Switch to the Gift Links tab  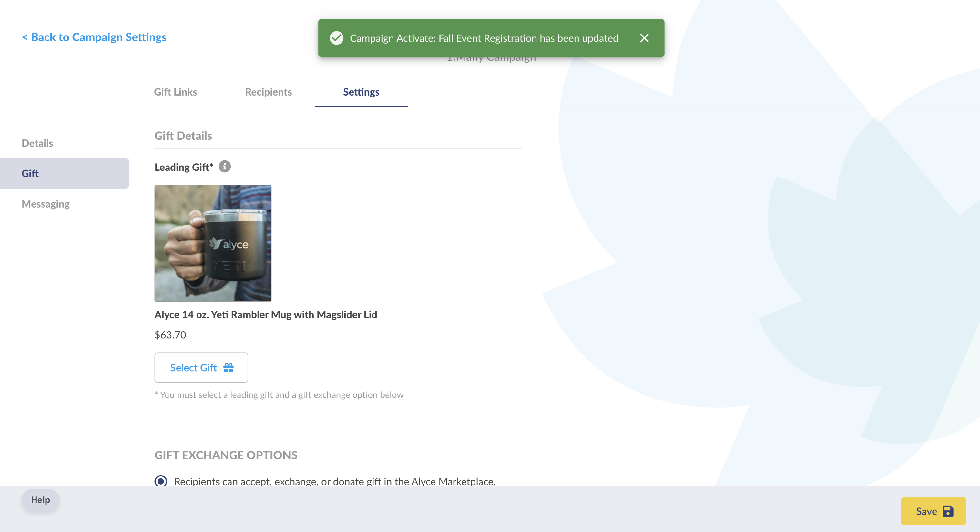[175, 92]
